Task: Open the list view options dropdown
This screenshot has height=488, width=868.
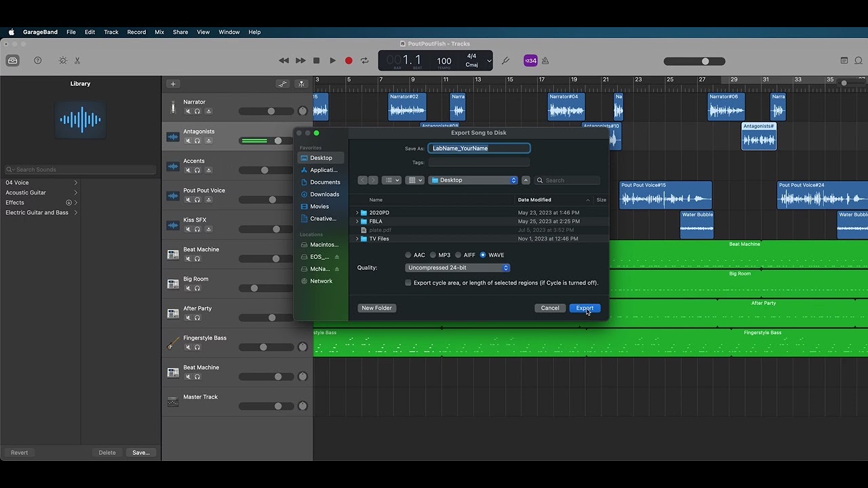Action: (391, 180)
